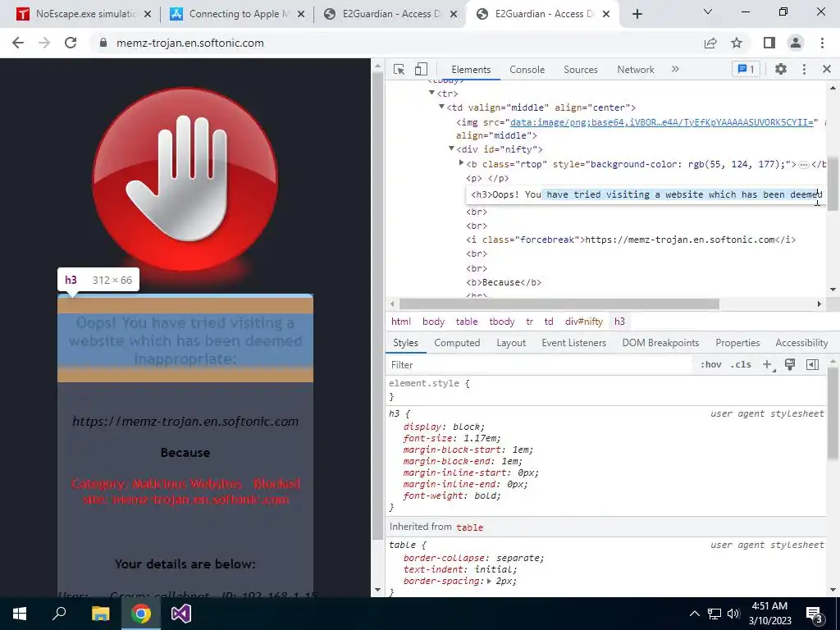Close the NoEscape.exe tab
This screenshot has width=840, height=630.
pyautogui.click(x=148, y=14)
